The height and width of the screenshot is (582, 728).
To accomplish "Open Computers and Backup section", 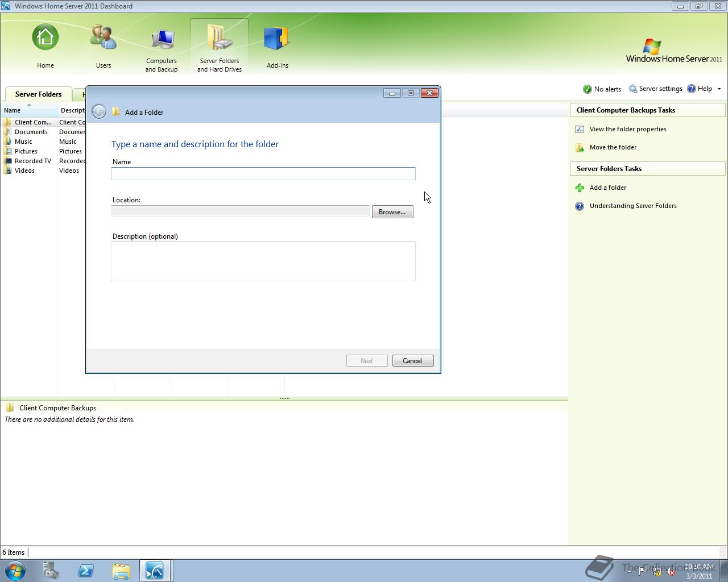I will [162, 47].
